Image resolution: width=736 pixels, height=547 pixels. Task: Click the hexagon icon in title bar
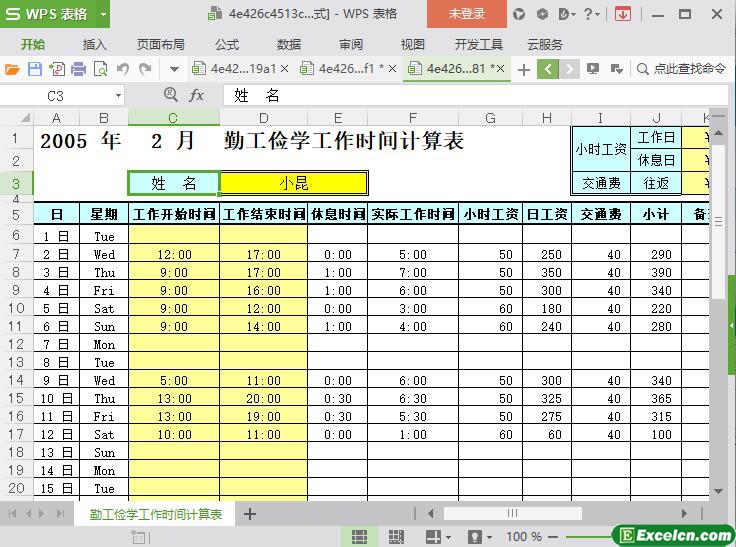(543, 14)
